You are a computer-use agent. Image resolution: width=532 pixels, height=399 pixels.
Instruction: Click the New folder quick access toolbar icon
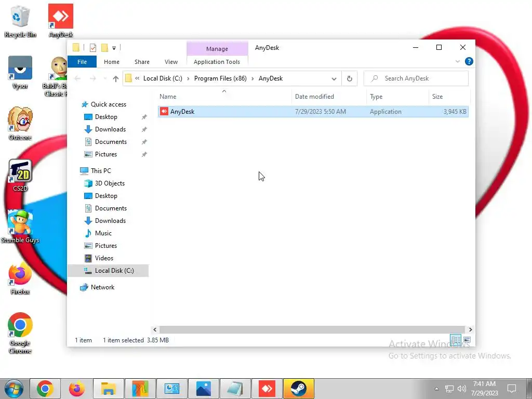pyautogui.click(x=105, y=48)
